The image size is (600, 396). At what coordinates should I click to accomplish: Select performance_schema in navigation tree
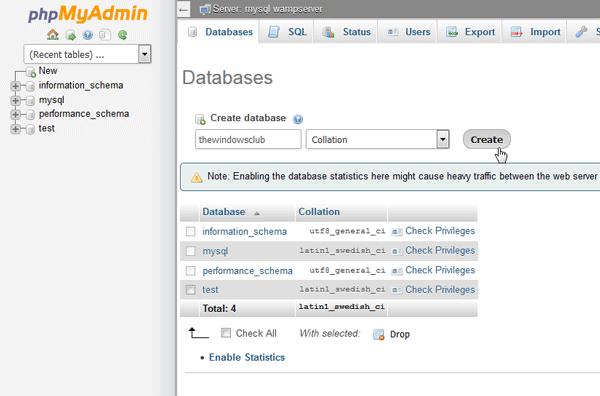[84, 114]
